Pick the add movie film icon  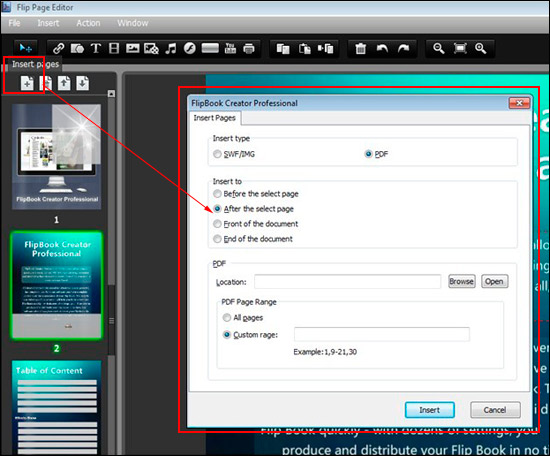(x=114, y=48)
